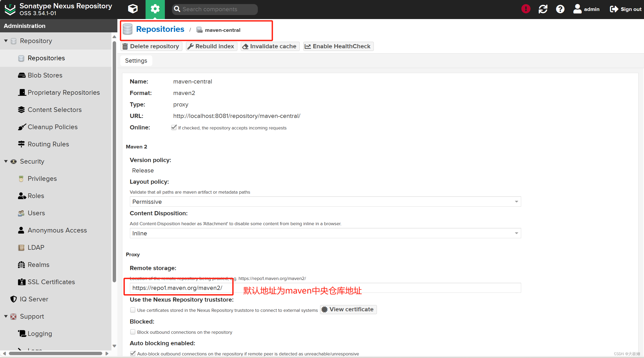Enable Use Nexus Repository truststore checkbox
The height and width of the screenshot is (358, 644).
(133, 310)
